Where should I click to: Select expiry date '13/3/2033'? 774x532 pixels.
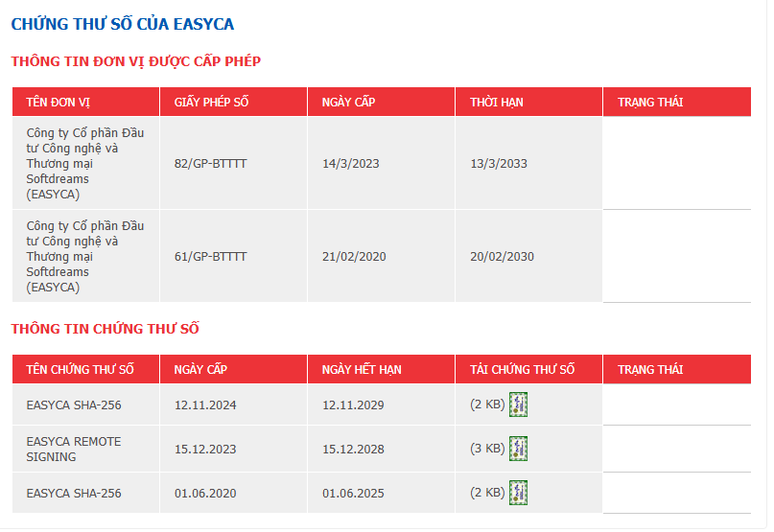(499, 164)
